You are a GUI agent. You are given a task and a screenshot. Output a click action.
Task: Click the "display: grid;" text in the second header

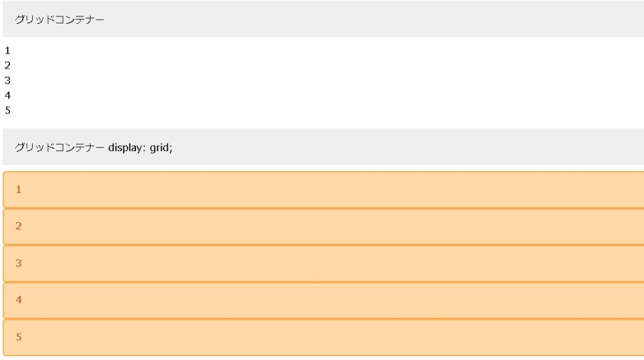tap(140, 148)
